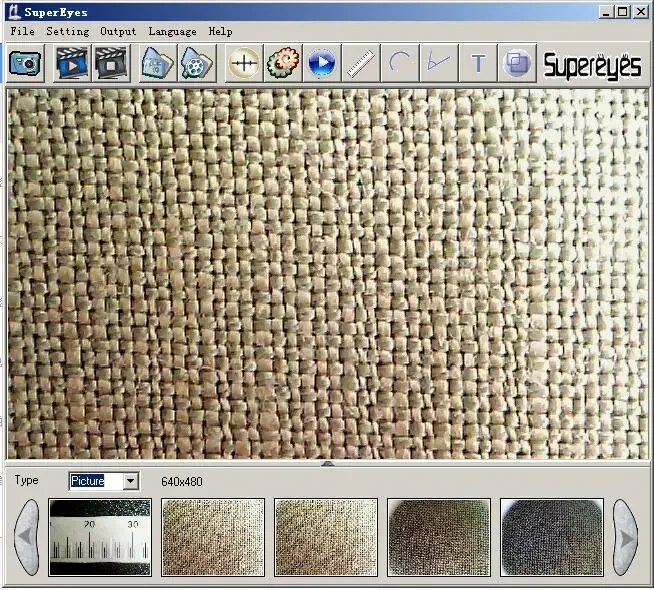Viewport: 654px width, 590px height.
Task: Click the SuperEyes app icon in title bar
Action: 15,12
